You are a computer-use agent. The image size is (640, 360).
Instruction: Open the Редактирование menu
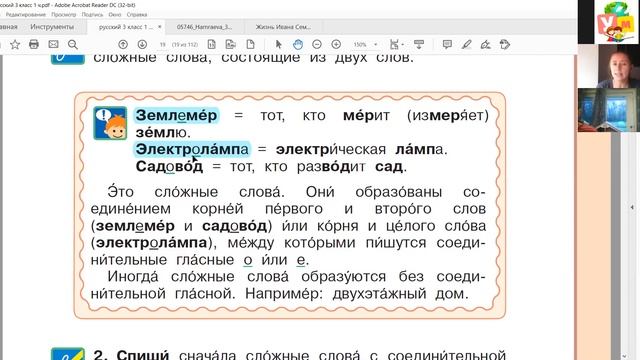click(25, 15)
